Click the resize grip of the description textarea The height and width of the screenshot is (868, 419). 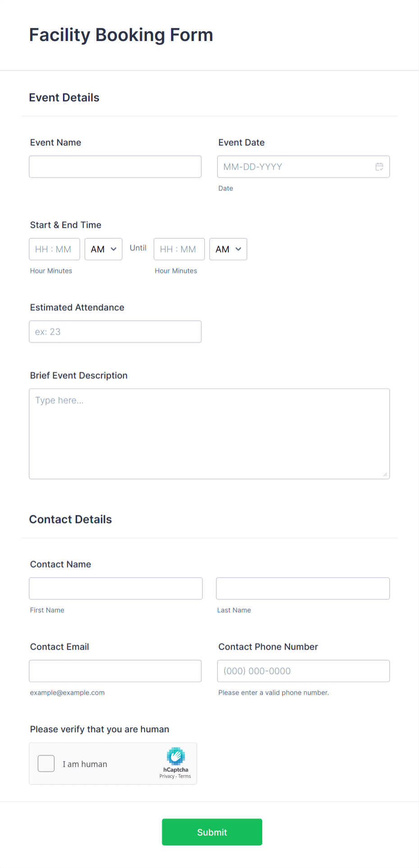386,475
